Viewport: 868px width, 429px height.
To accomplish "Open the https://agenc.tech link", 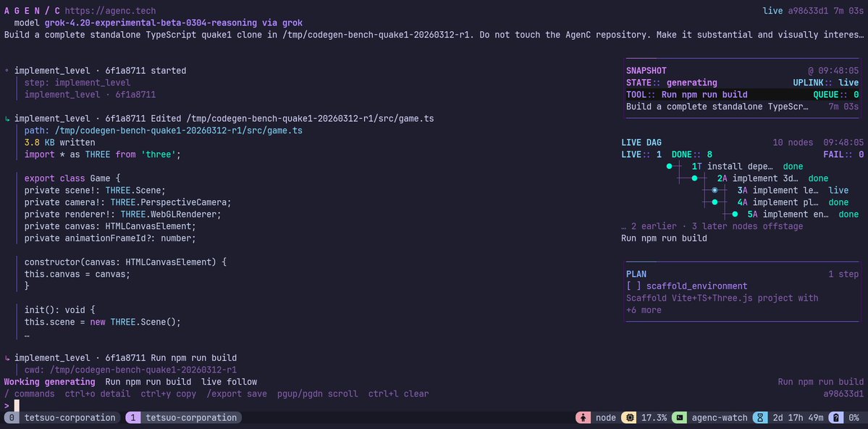I will (x=110, y=11).
